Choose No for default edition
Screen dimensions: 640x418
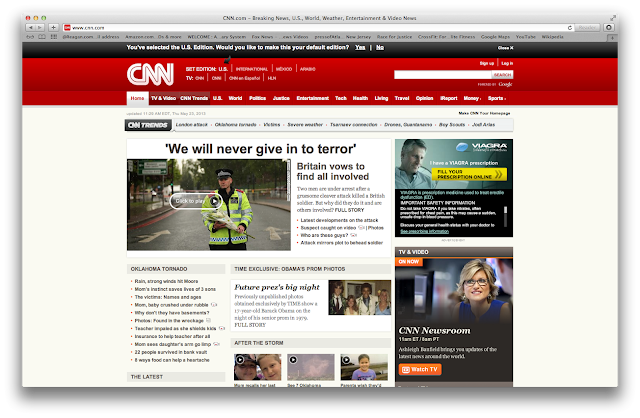pos(380,47)
